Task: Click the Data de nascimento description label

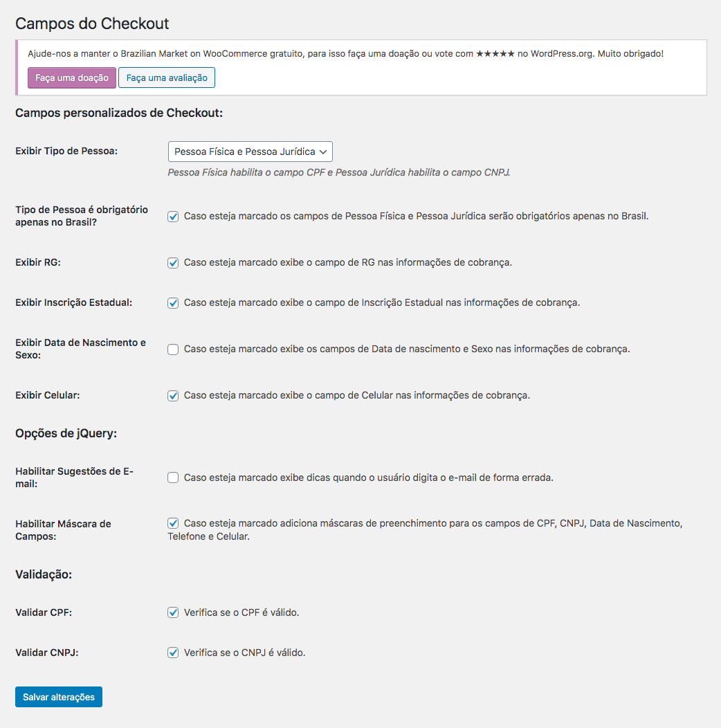Action: (406, 349)
